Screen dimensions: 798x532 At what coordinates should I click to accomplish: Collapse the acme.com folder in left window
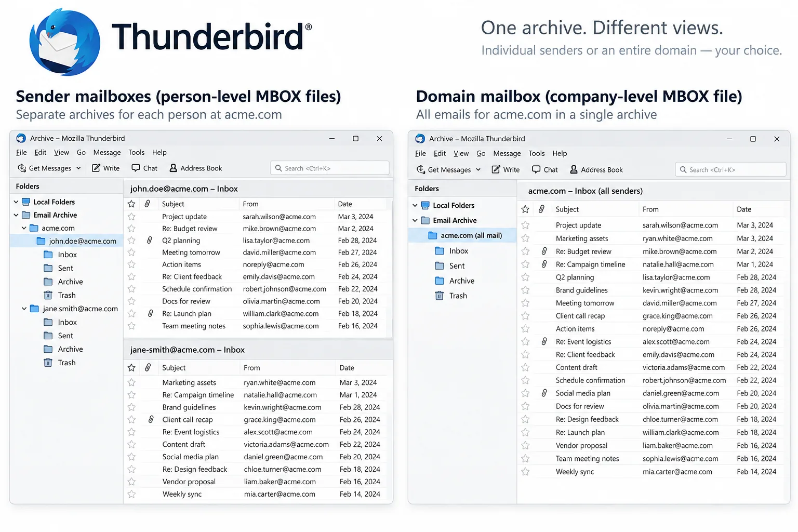pos(24,228)
